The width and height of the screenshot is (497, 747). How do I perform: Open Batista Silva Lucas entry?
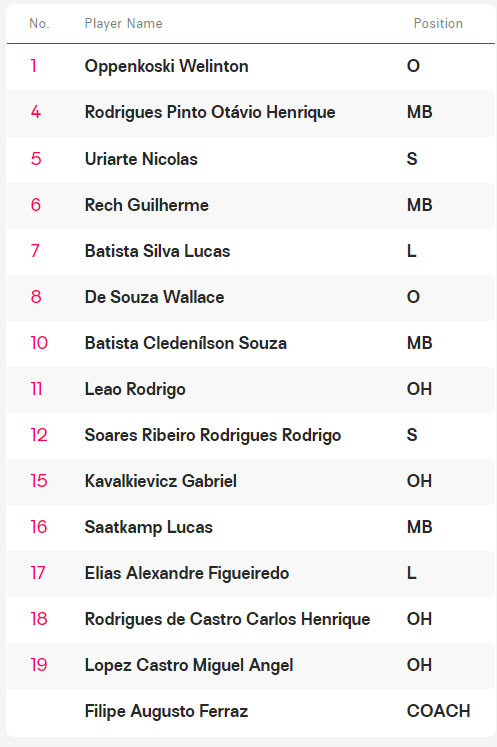point(157,251)
